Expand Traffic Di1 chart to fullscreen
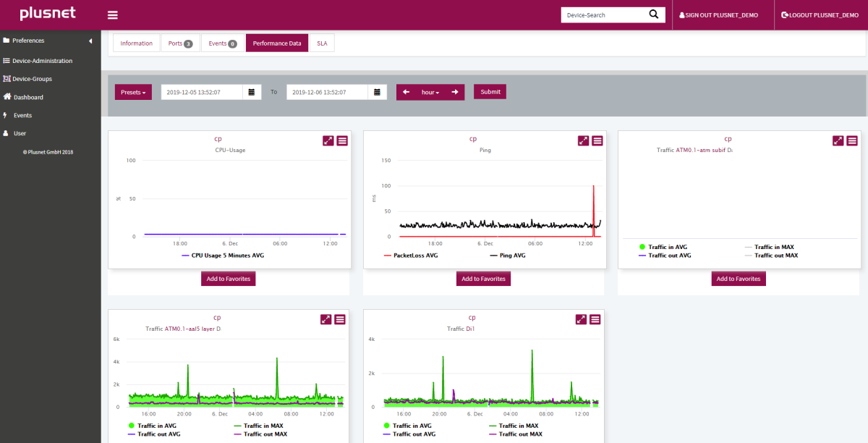 [581, 319]
